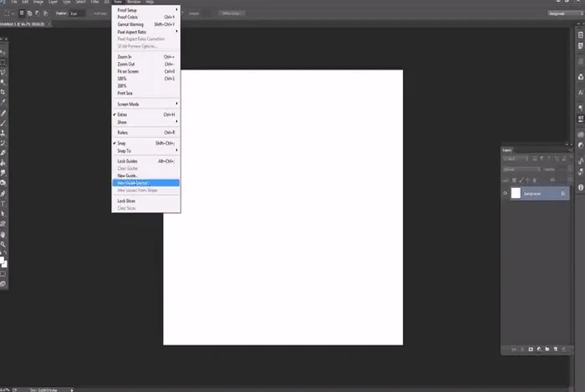Viewport: 585px width, 392px height.
Task: Expand the Pixel Aspect Ratio submenu
Action: pyautogui.click(x=146, y=32)
